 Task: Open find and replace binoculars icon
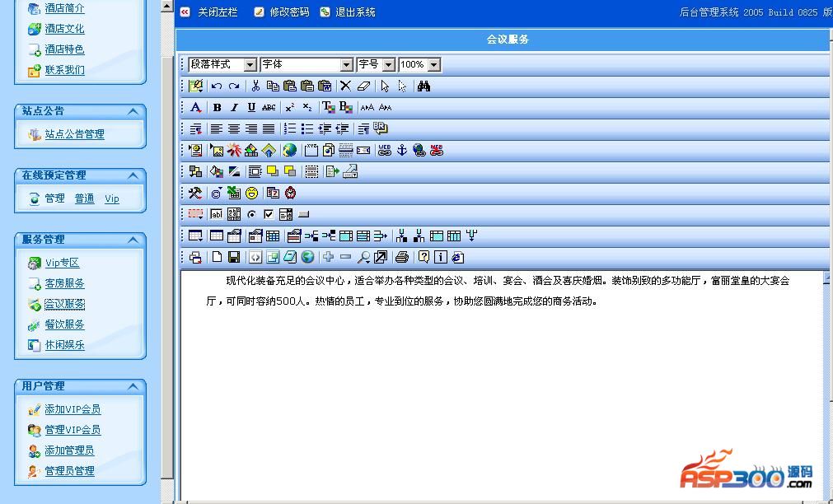click(x=424, y=86)
